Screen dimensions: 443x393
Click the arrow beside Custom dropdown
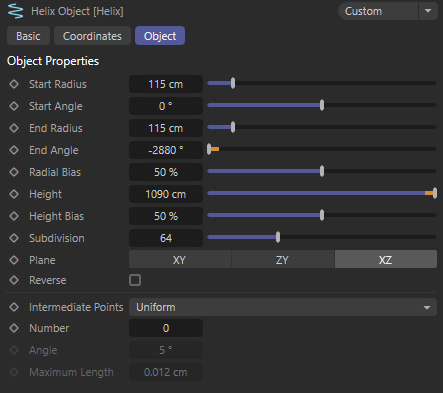428,11
